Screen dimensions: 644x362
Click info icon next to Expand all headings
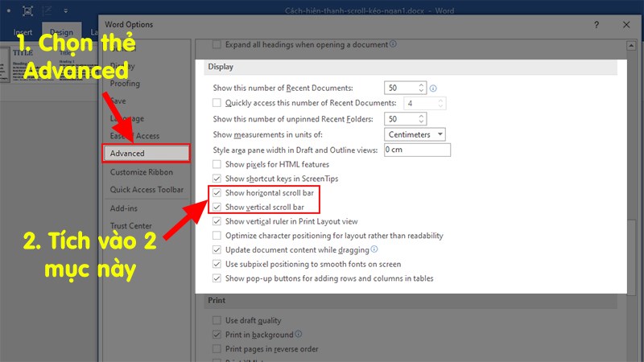(x=393, y=44)
